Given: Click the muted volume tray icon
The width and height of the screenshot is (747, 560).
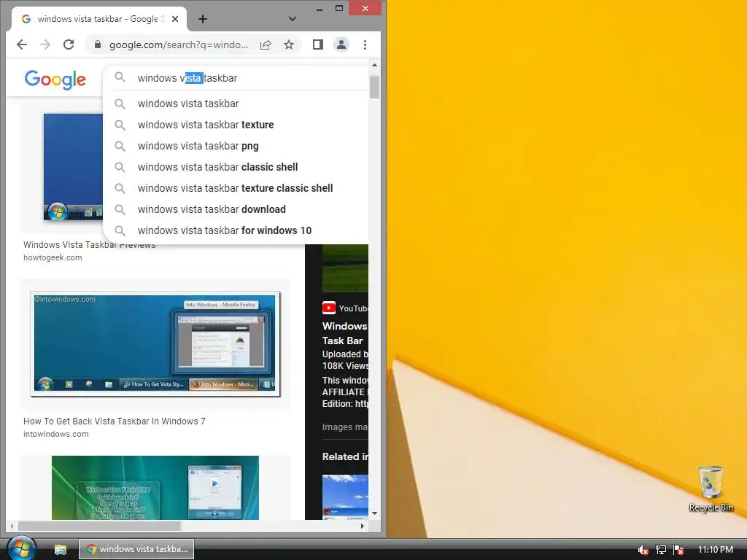Looking at the screenshot, I should (x=643, y=550).
